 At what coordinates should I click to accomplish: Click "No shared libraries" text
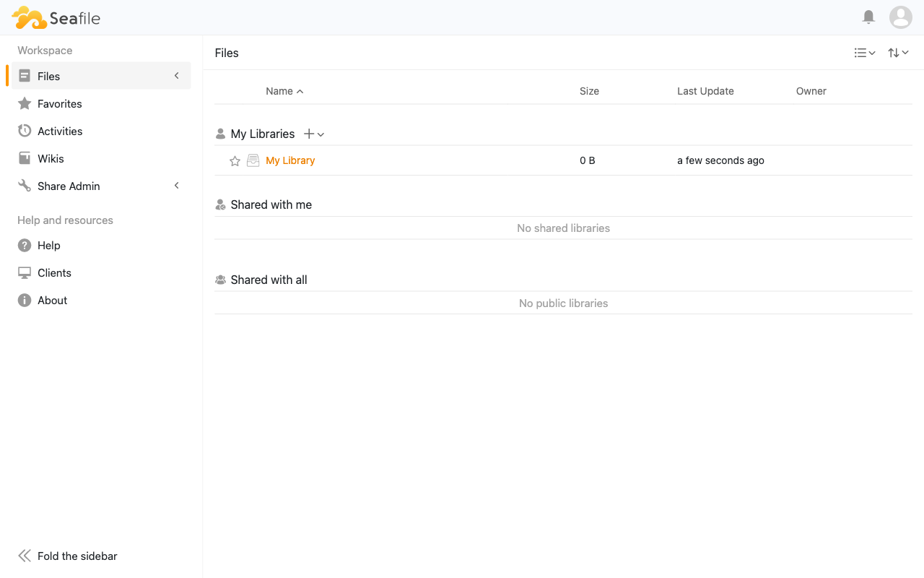tap(564, 228)
